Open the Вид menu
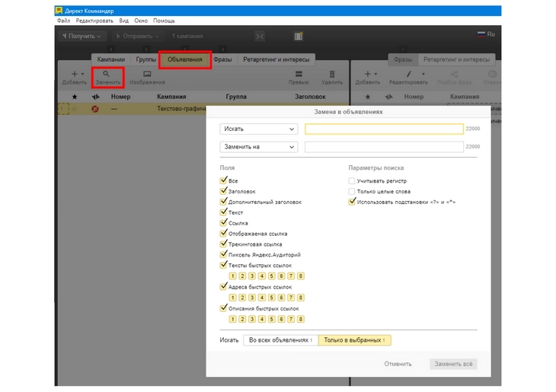Screen dimensions: 556x392 coord(123,21)
